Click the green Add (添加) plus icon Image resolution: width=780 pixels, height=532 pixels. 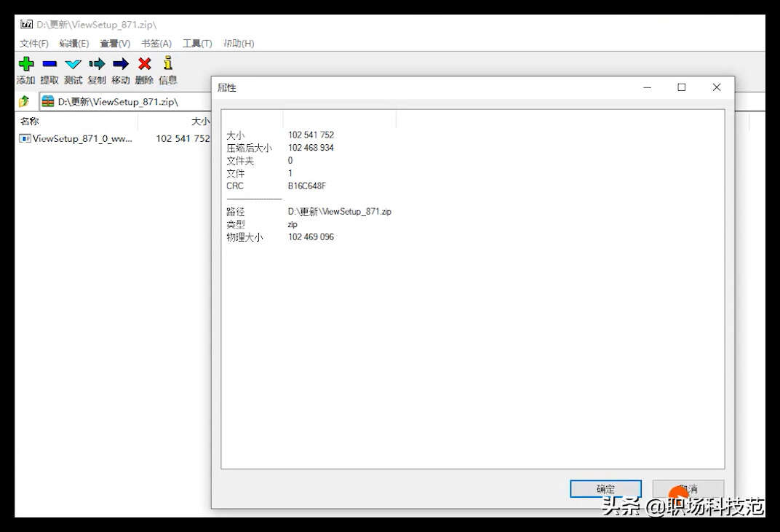(26, 64)
